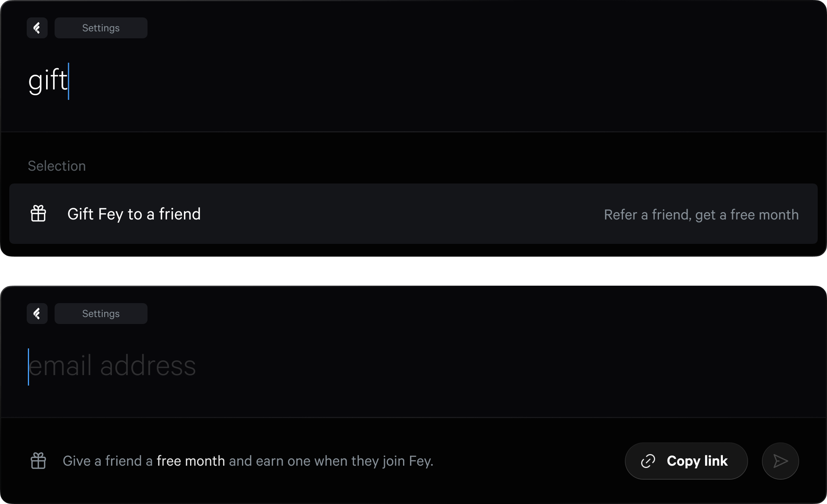Image resolution: width=827 pixels, height=504 pixels.
Task: Click the gift box icon in the search result
Action: [x=38, y=214]
